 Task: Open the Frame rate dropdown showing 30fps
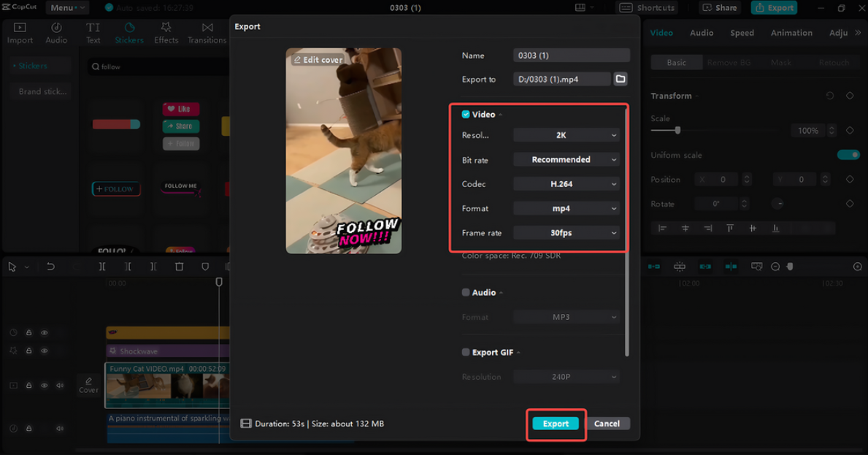[x=566, y=233]
